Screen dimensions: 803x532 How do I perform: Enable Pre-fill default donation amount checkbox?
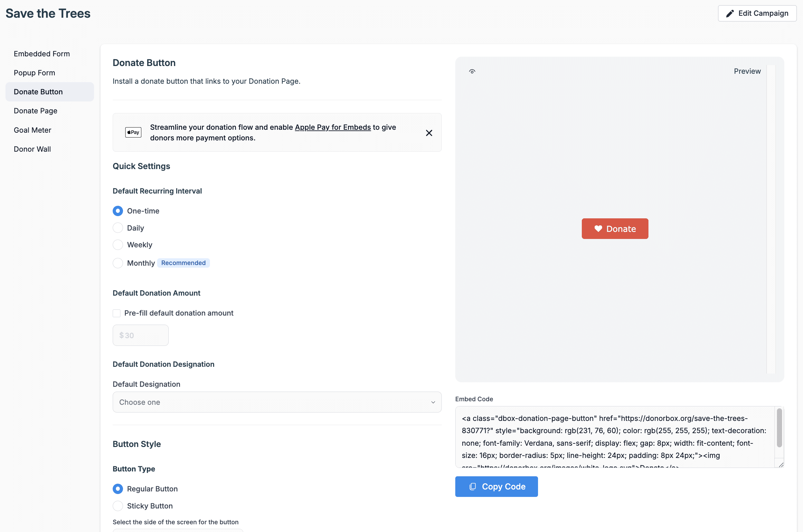[117, 313]
